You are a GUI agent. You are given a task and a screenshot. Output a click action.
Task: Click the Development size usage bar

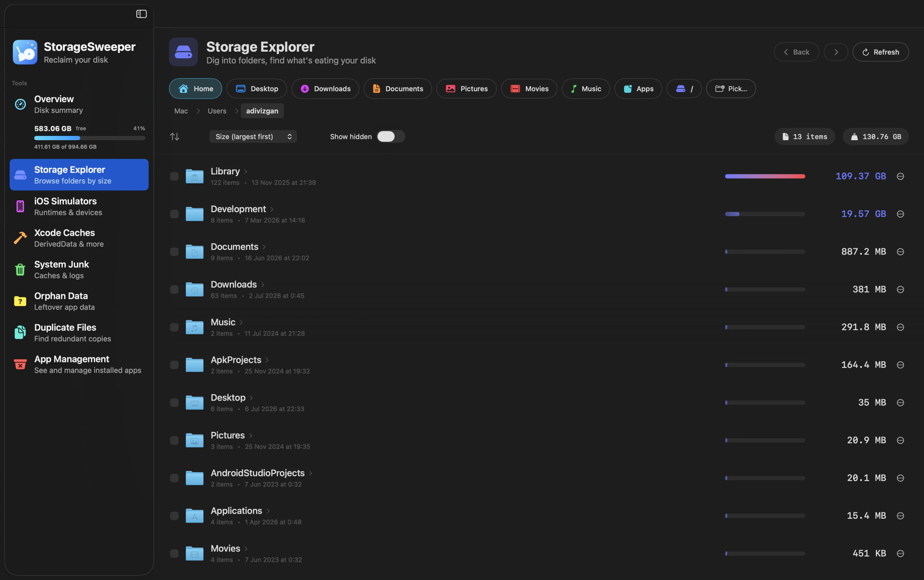point(765,214)
